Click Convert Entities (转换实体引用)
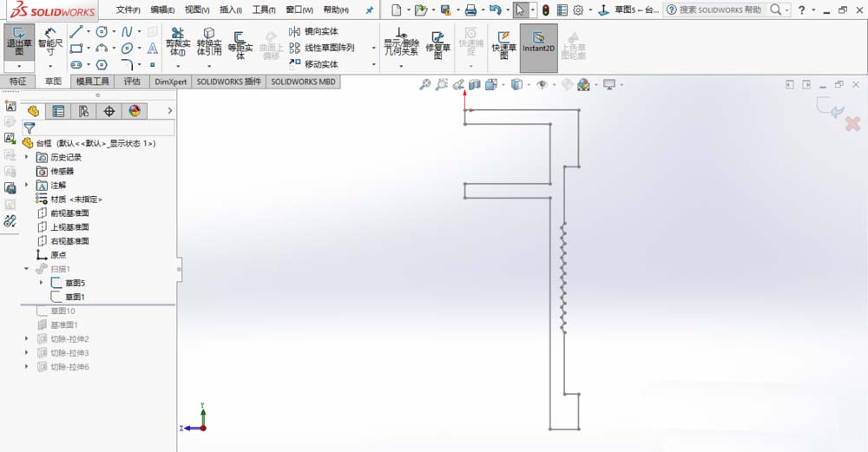 click(208, 42)
